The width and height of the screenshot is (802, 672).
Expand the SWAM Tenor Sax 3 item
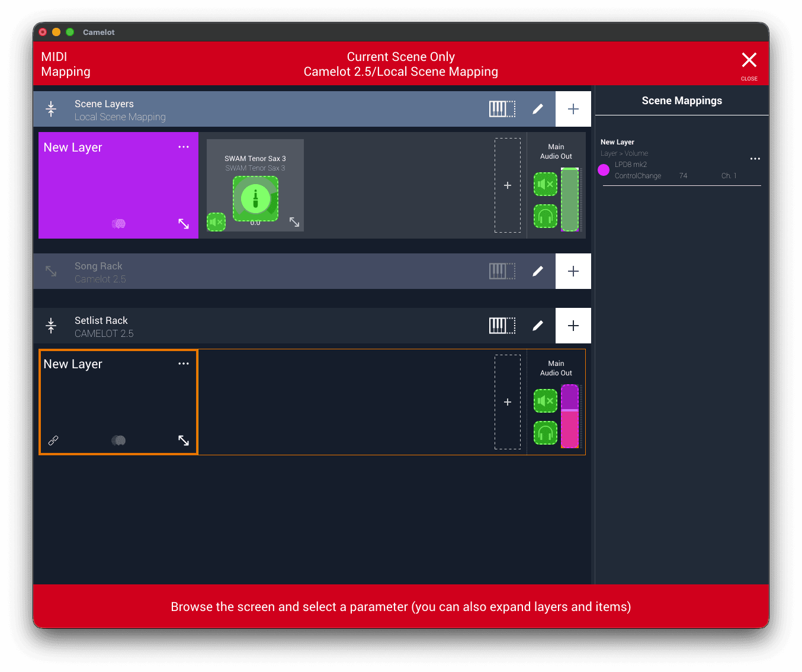(x=294, y=222)
